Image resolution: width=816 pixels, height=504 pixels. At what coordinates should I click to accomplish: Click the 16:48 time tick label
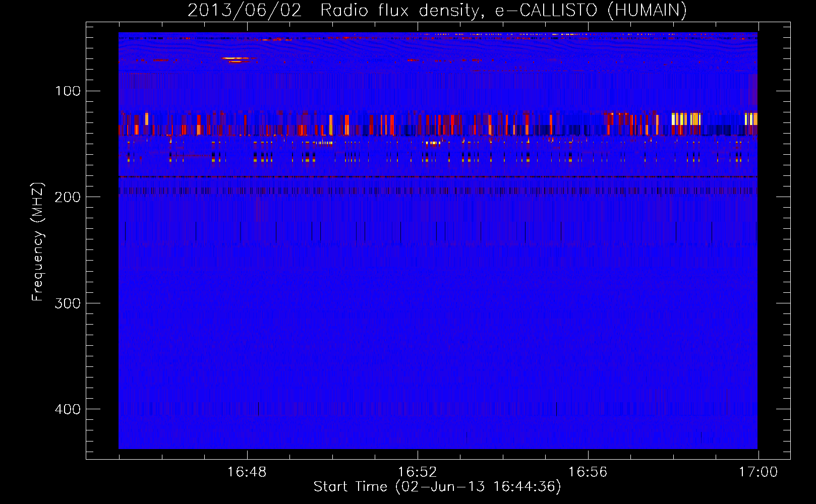[x=247, y=472]
